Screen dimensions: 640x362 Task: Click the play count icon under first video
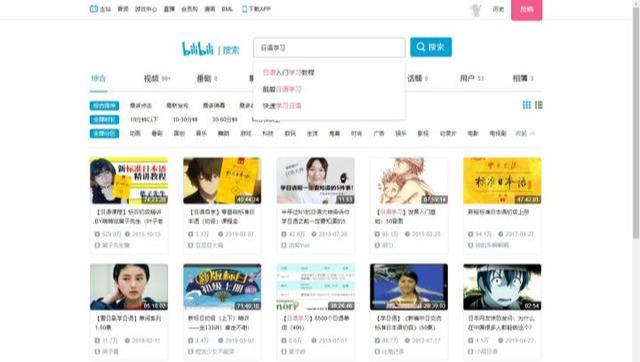97,234
